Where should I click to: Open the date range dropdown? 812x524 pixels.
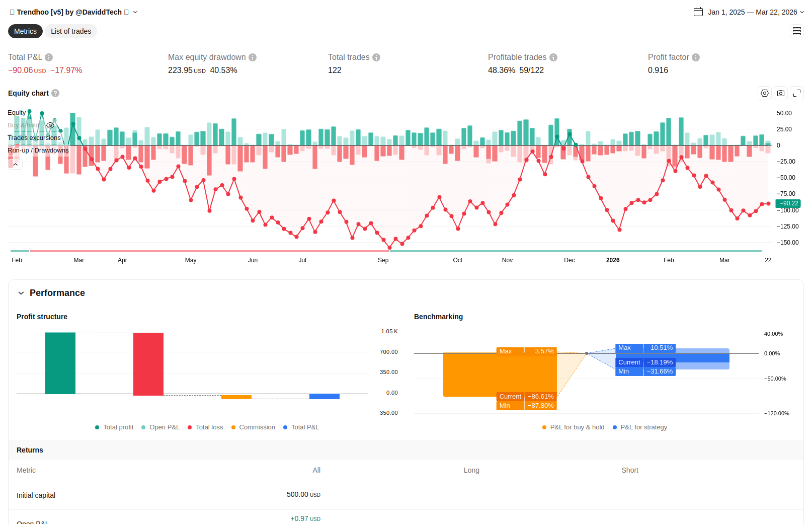pos(749,12)
